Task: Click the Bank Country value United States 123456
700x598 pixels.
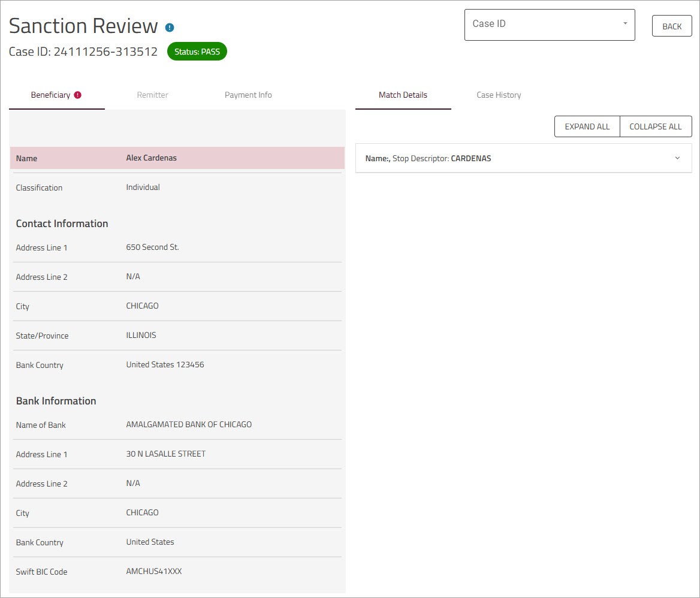Action: click(165, 364)
